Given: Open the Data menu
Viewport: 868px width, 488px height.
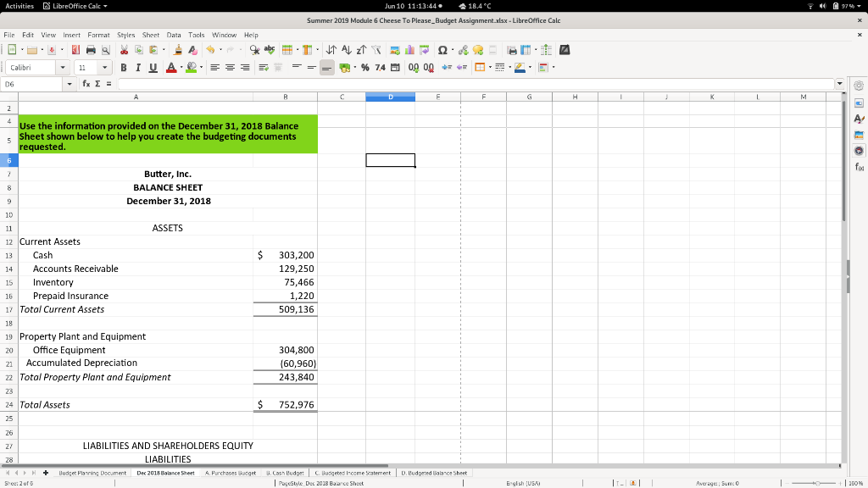Looking at the screenshot, I should (174, 36).
